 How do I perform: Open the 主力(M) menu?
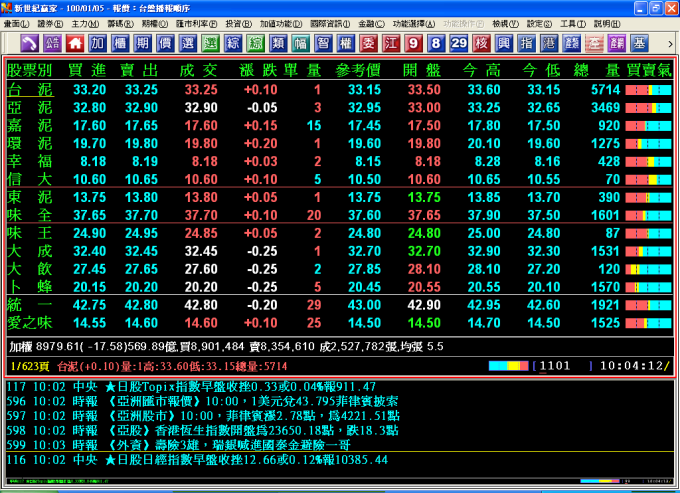click(85, 24)
